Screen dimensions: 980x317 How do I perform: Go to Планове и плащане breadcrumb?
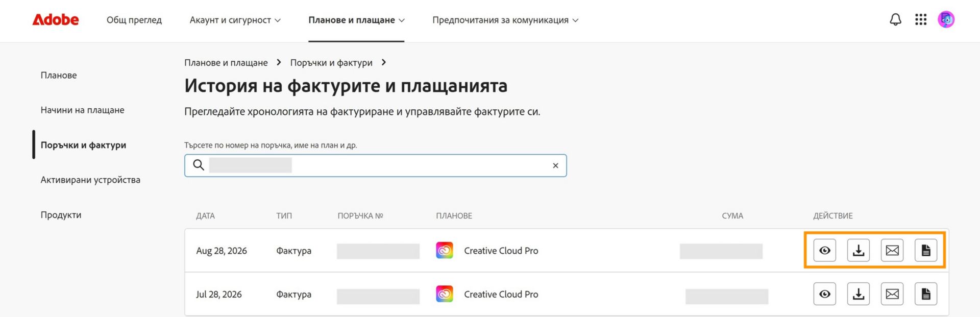click(x=226, y=62)
